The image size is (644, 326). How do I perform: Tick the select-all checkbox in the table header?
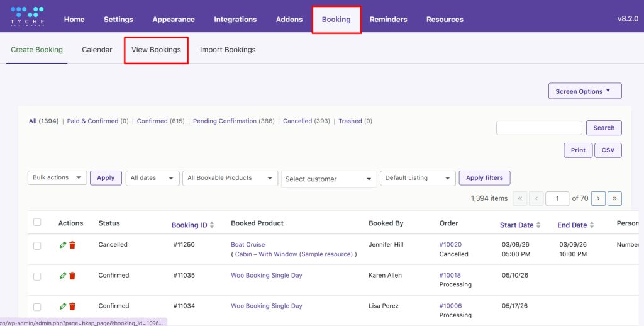click(x=37, y=222)
